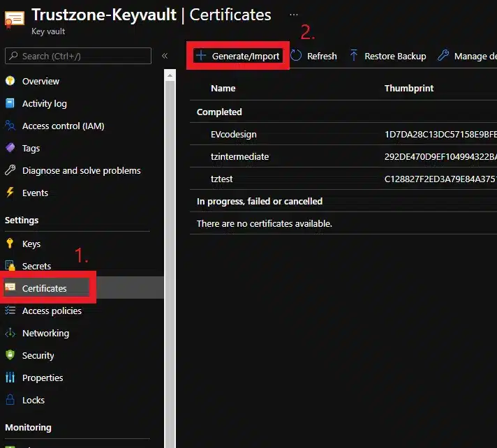Refresh the certificates list
Image resolution: width=497 pixels, height=448 pixels.
pos(314,57)
